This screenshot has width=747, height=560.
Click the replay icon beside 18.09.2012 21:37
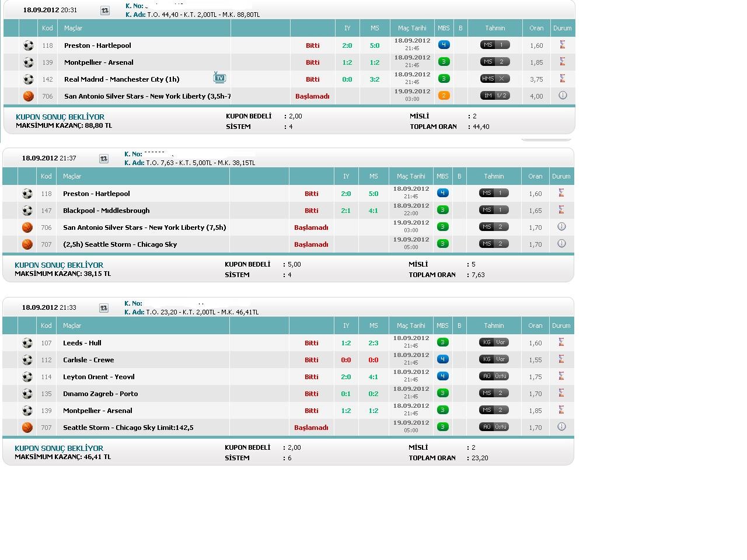104,159
